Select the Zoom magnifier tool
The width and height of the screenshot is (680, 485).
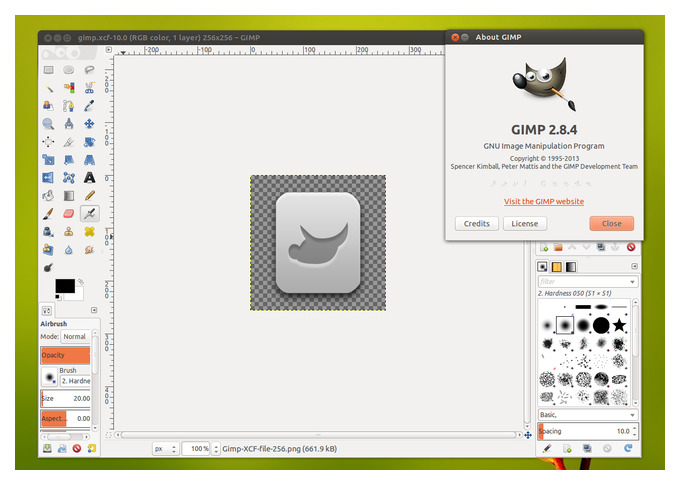(49, 124)
